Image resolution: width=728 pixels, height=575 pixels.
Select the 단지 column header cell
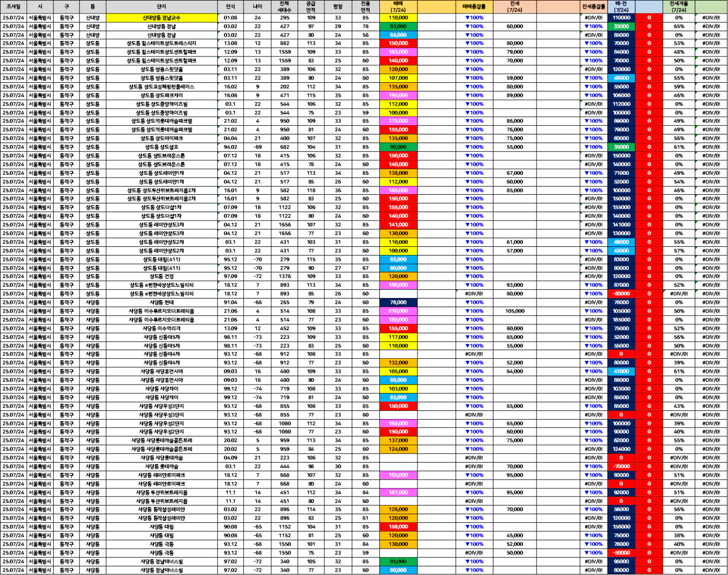click(161, 6)
